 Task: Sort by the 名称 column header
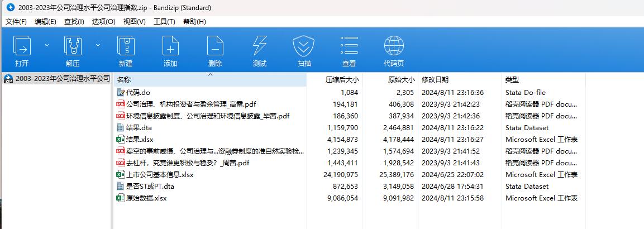pyautogui.click(x=210, y=80)
